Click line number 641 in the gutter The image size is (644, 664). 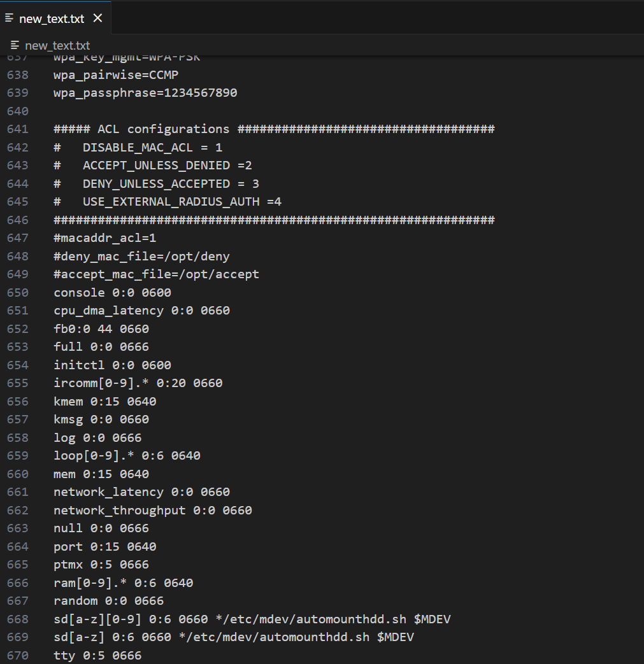click(x=18, y=129)
